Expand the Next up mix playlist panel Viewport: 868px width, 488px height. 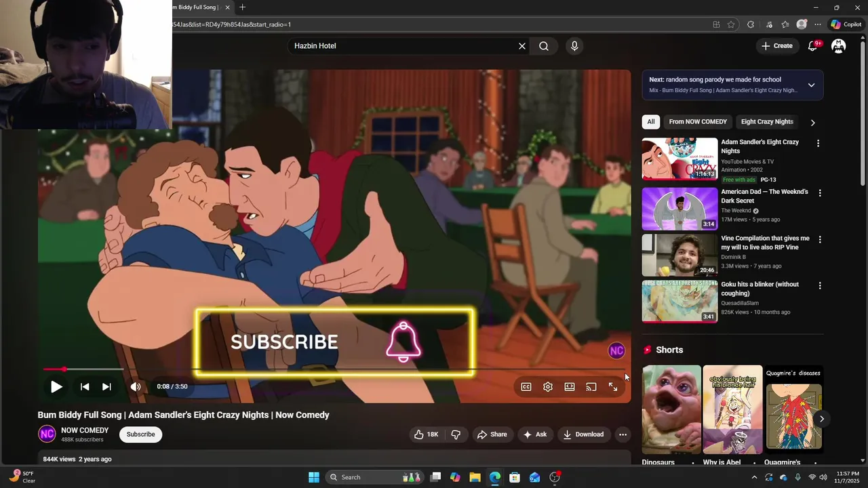[811, 85]
